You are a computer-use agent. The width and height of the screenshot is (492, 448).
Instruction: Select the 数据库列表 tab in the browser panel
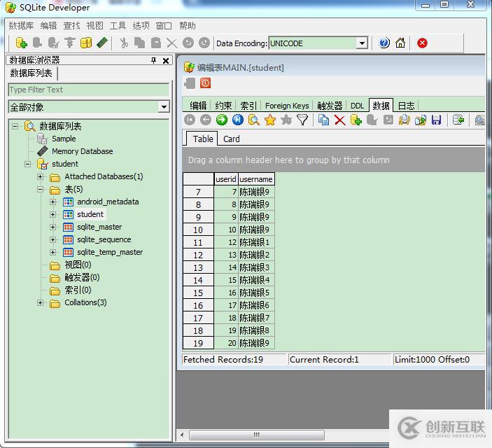(31, 73)
